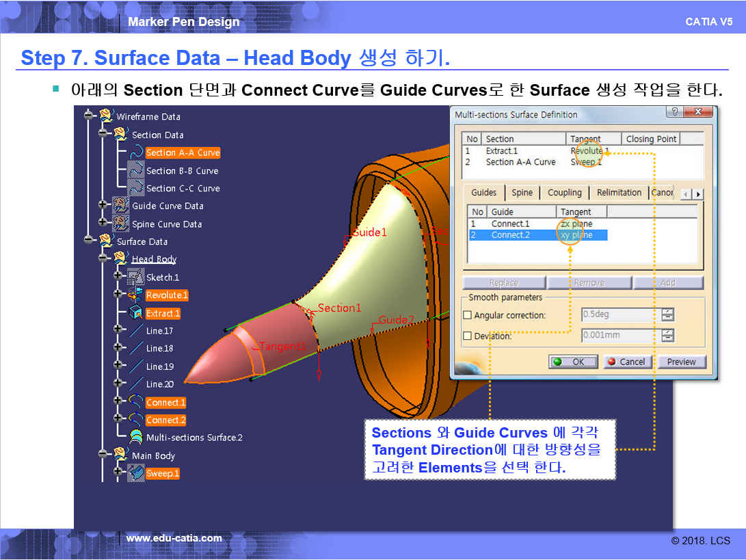Click the Extract.1 feature icon

coord(136,313)
